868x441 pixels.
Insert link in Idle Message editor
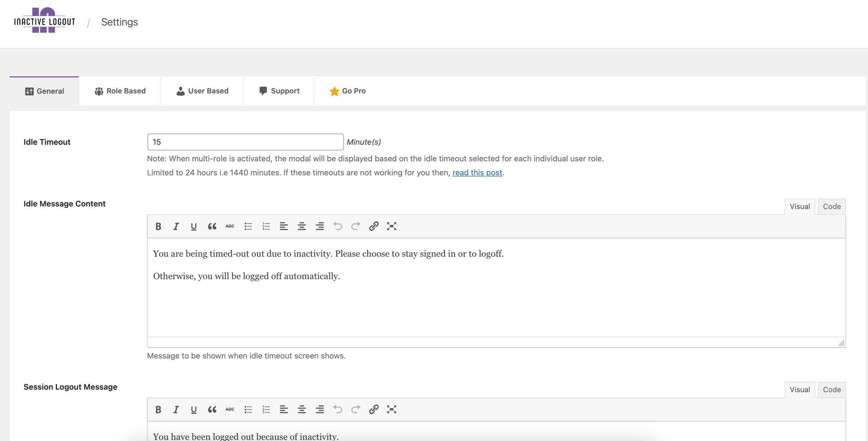tap(374, 226)
